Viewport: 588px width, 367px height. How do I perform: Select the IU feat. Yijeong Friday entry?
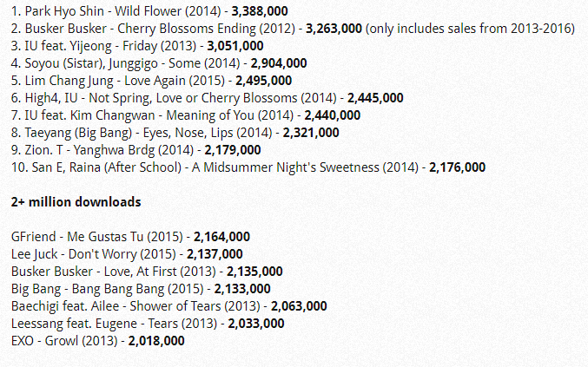pyautogui.click(x=104, y=46)
